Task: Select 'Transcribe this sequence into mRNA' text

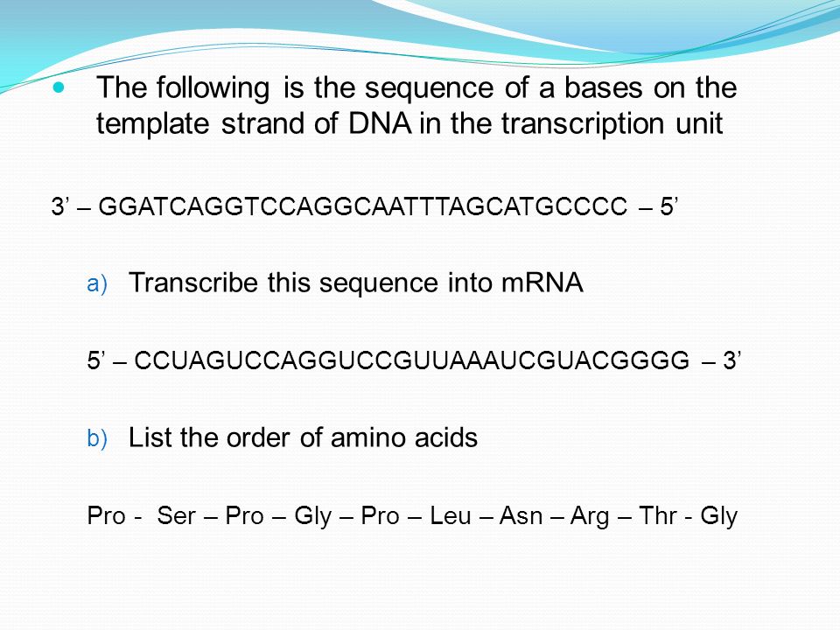Action: coord(356,283)
